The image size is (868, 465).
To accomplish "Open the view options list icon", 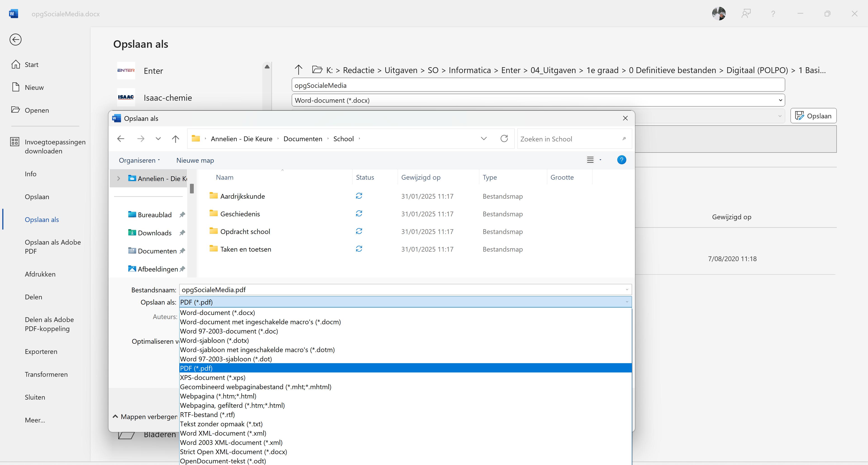I will 591,160.
